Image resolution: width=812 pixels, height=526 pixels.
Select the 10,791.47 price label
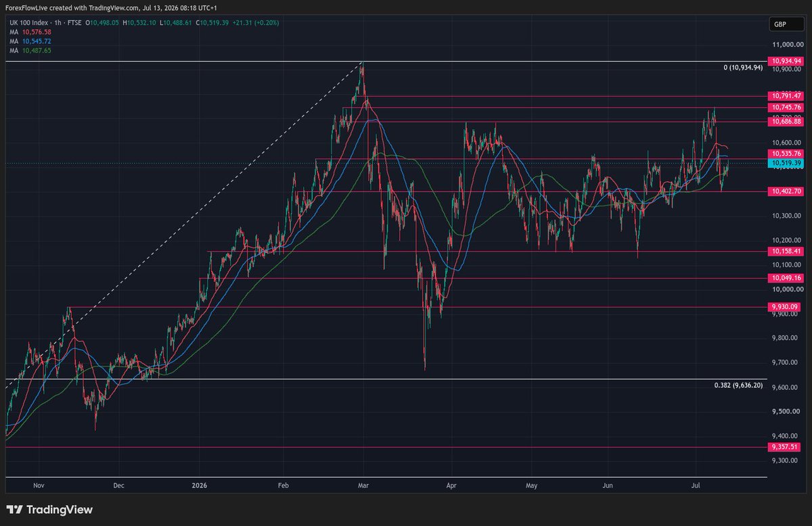point(785,96)
